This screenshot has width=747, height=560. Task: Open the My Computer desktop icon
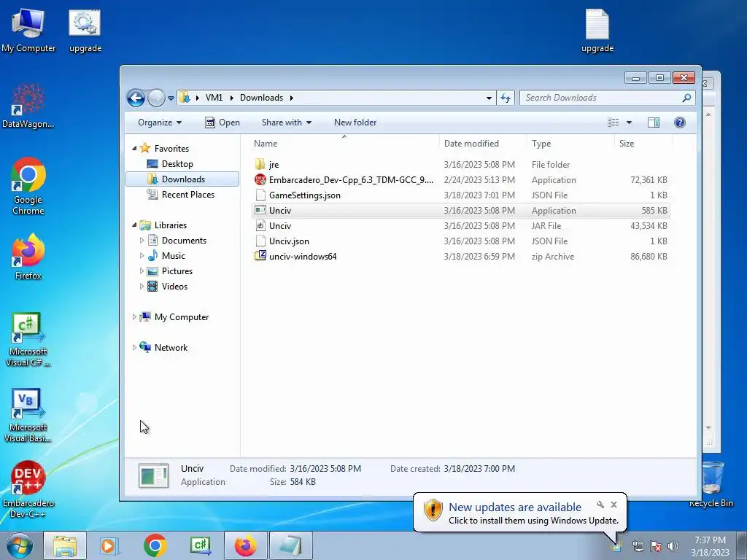[28, 29]
